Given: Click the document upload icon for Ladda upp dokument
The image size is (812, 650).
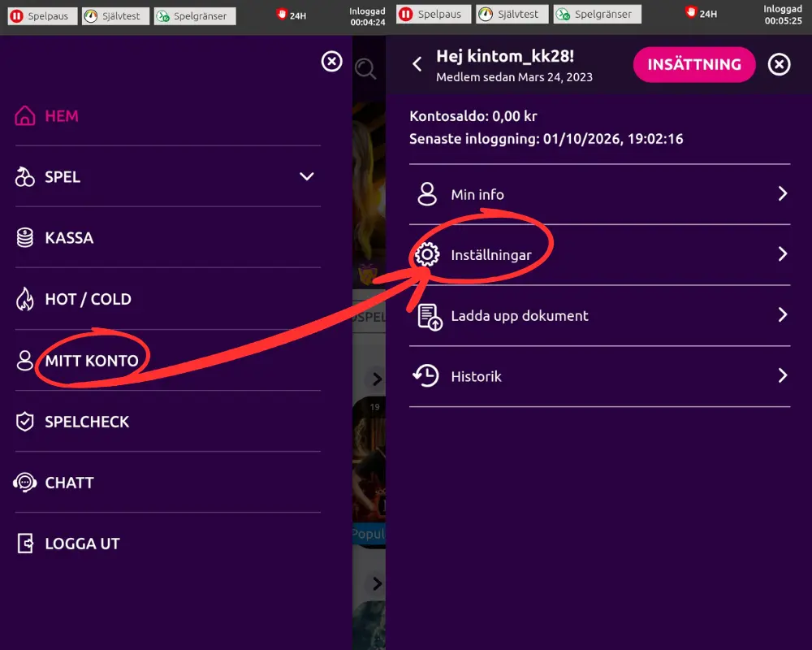Looking at the screenshot, I should 430,317.
